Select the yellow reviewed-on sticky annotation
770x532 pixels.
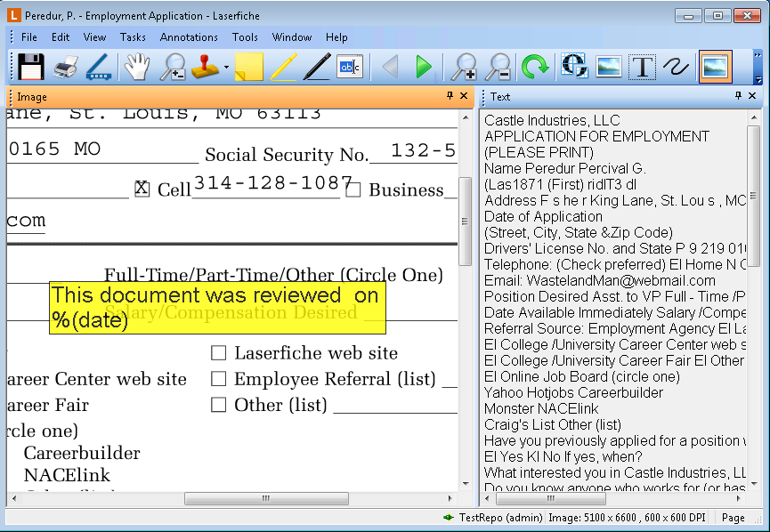(x=217, y=308)
